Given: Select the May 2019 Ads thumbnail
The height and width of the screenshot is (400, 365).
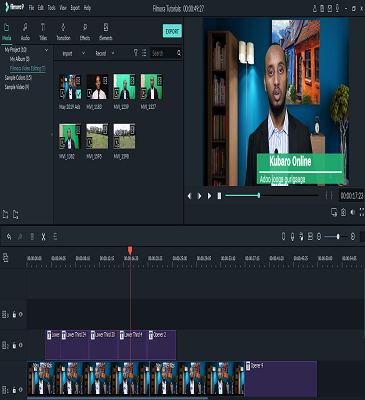Looking at the screenshot, I should [x=70, y=87].
